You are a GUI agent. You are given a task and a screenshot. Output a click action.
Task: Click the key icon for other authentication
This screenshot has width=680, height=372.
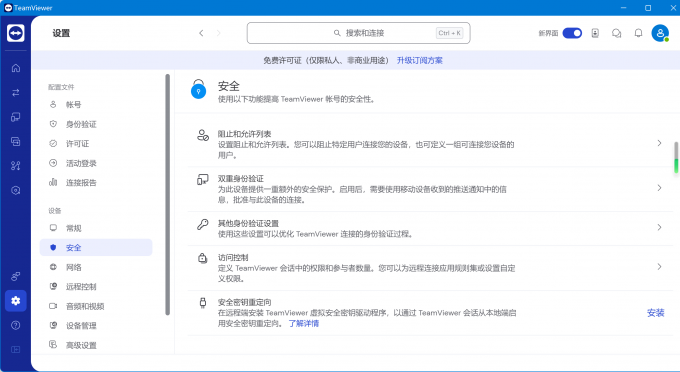(203, 224)
